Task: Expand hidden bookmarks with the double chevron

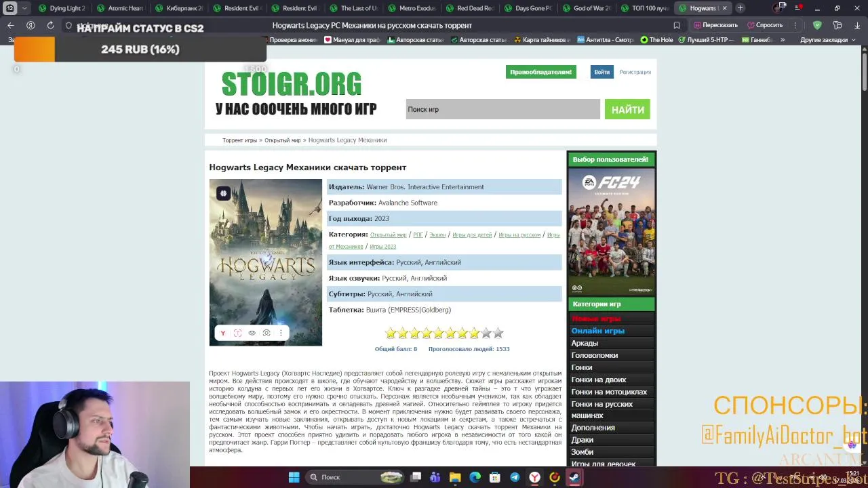Action: pyautogui.click(x=783, y=40)
